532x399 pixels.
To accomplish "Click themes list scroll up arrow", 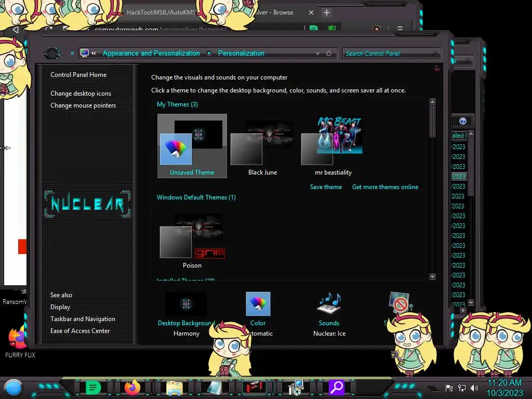I will pyautogui.click(x=432, y=101).
